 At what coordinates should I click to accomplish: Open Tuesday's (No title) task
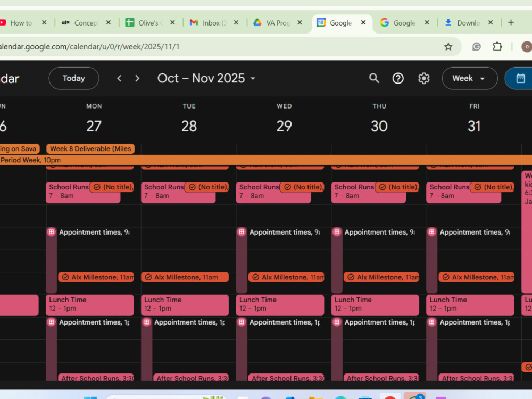[207, 187]
